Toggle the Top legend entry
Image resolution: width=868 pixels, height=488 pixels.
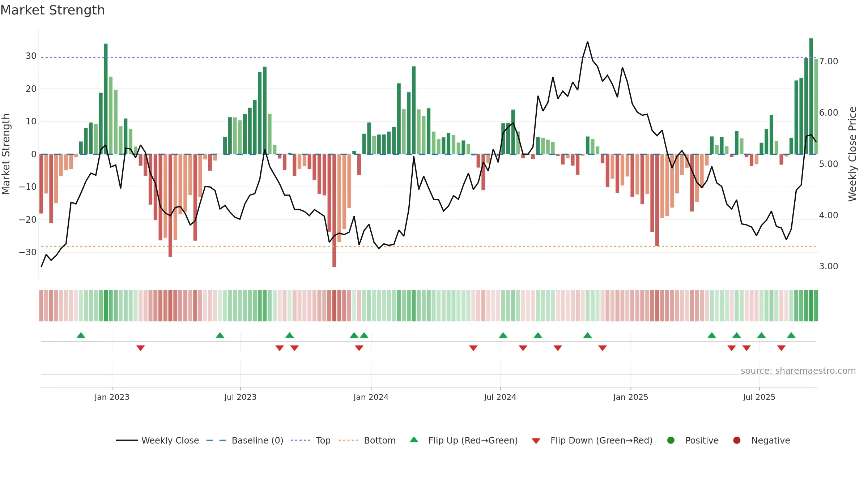coord(311,440)
